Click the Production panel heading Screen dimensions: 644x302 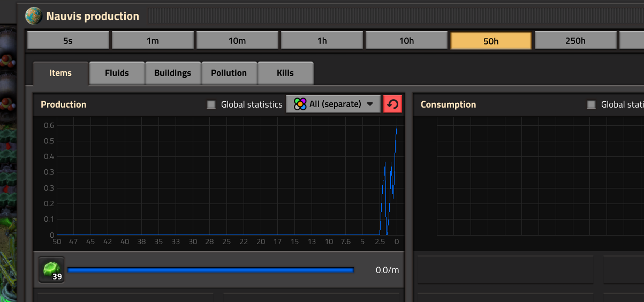click(63, 104)
